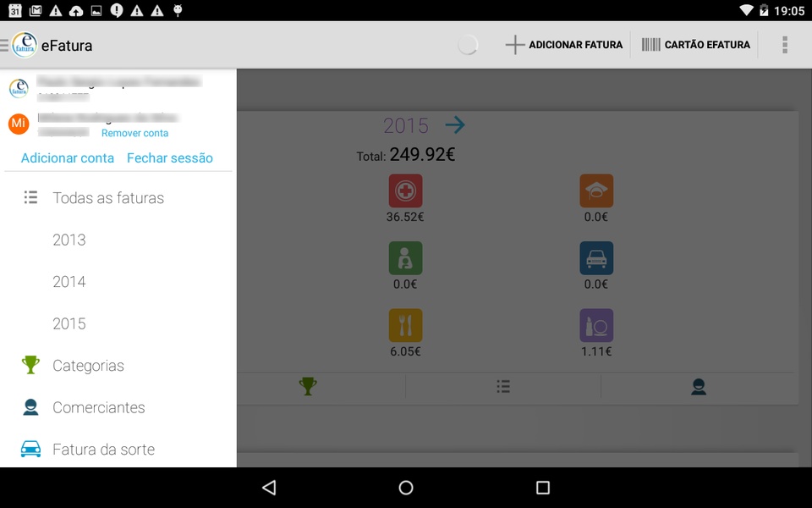812x508 pixels.
Task: Tap the Android back button
Action: click(269, 488)
